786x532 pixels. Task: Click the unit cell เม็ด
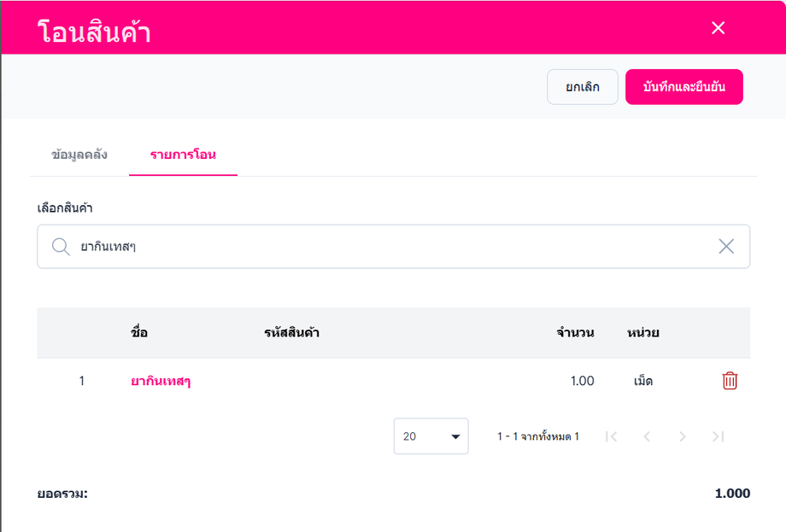[x=643, y=381]
